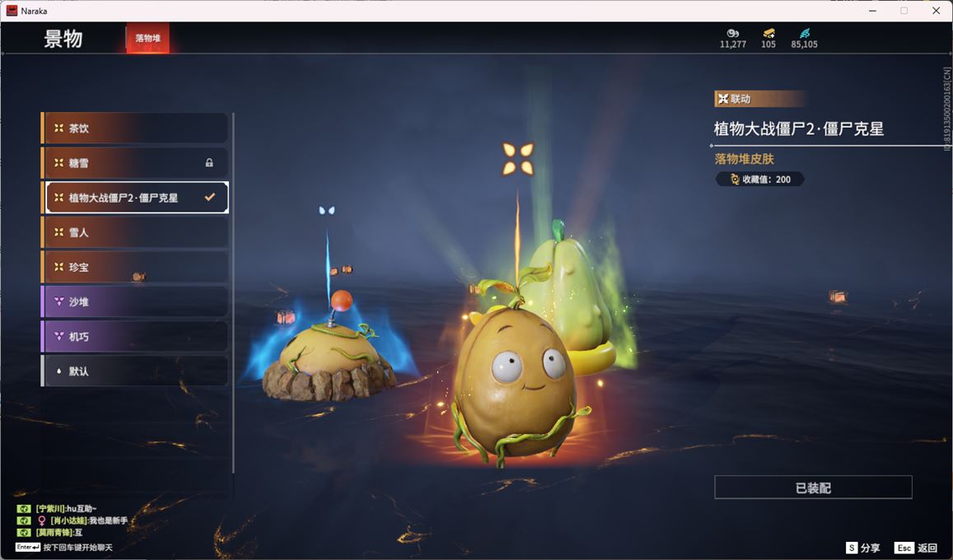The height and width of the screenshot is (560, 953).
Task: Select the 植物大战僵尸2·僵尸克星 skin entry
Action: coord(135,198)
